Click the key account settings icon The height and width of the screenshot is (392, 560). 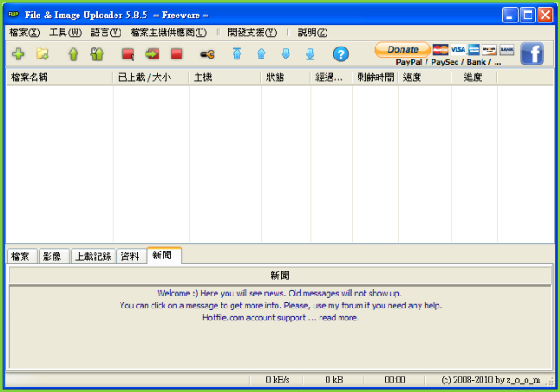[x=207, y=54]
